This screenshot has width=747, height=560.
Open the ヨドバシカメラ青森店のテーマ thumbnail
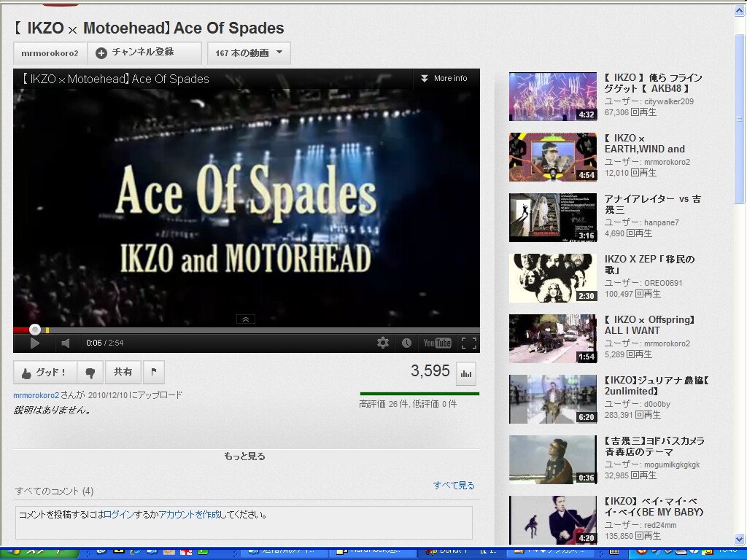coord(553,459)
